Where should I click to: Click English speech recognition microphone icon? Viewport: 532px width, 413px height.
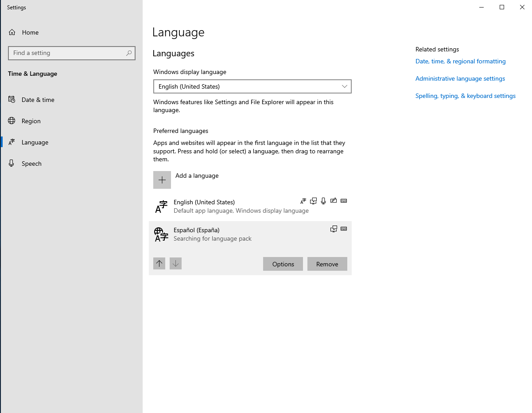(x=323, y=201)
